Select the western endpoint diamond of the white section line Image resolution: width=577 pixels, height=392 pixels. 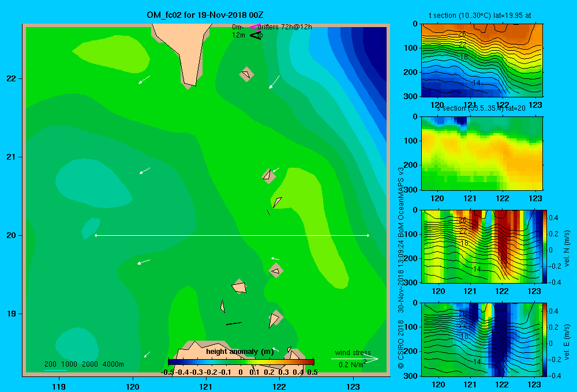pos(96,235)
